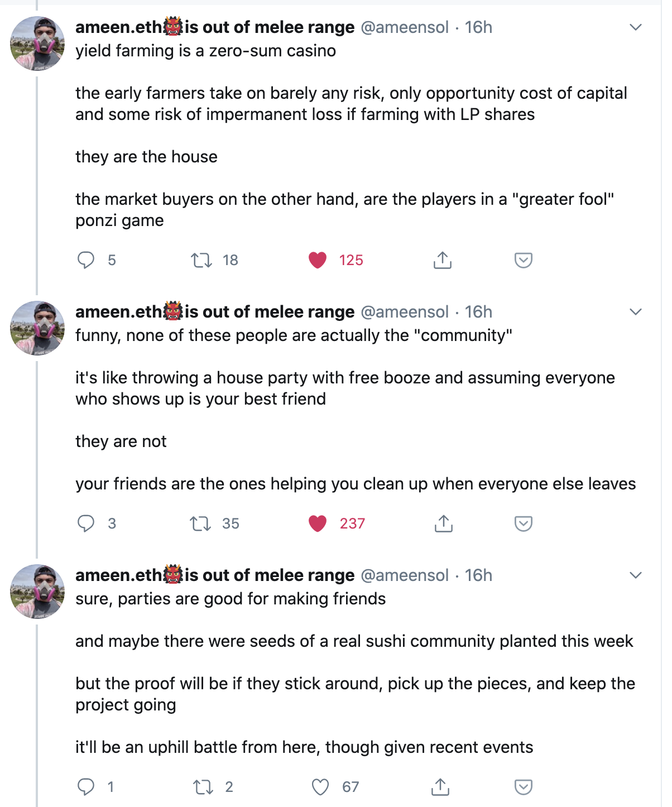Image resolution: width=672 pixels, height=807 pixels.
Task: Open more options on house party tweet
Action: click(636, 312)
